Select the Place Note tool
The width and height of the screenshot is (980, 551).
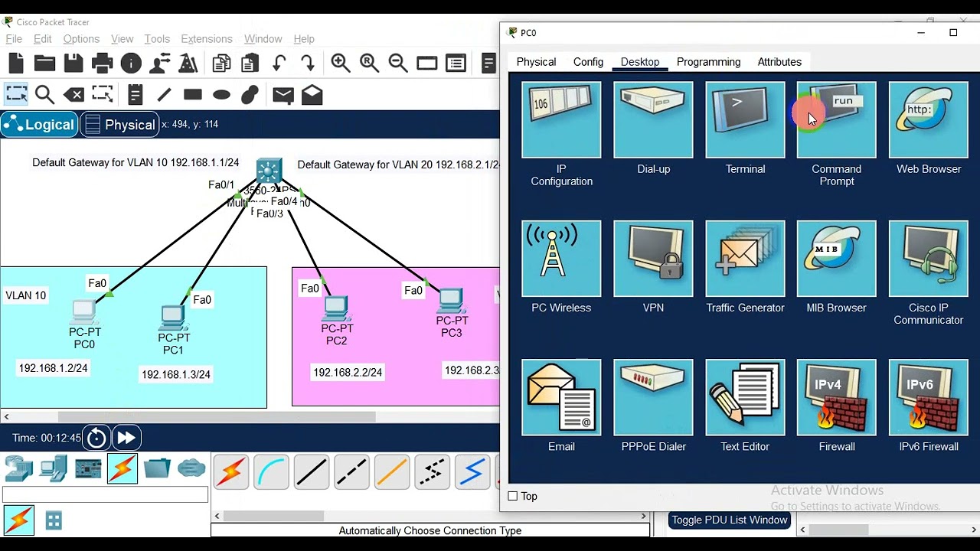pyautogui.click(x=136, y=95)
